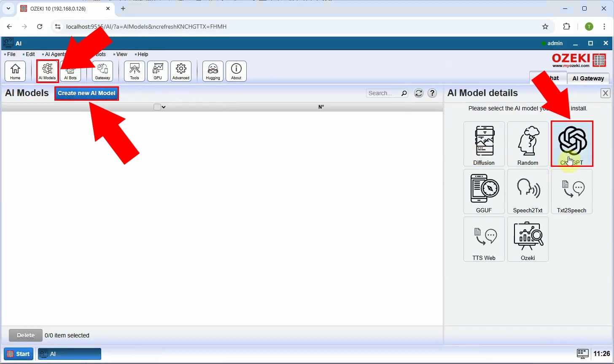Open the AI Models toolbar button

(x=47, y=71)
